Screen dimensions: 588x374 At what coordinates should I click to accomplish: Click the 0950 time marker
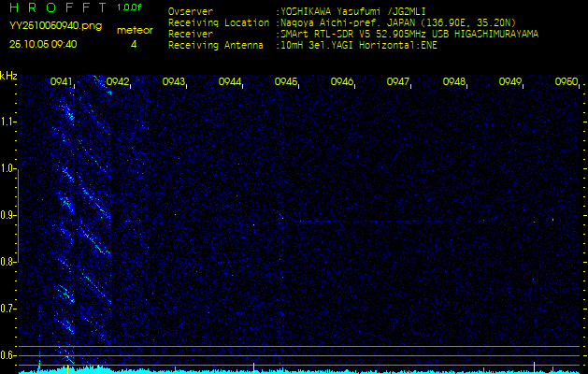coord(567,81)
